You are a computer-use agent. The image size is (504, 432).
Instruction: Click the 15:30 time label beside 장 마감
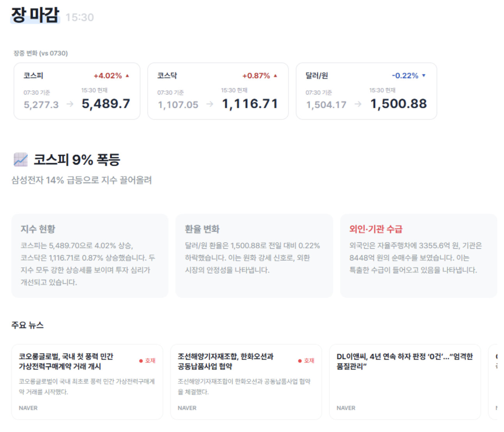(x=79, y=18)
